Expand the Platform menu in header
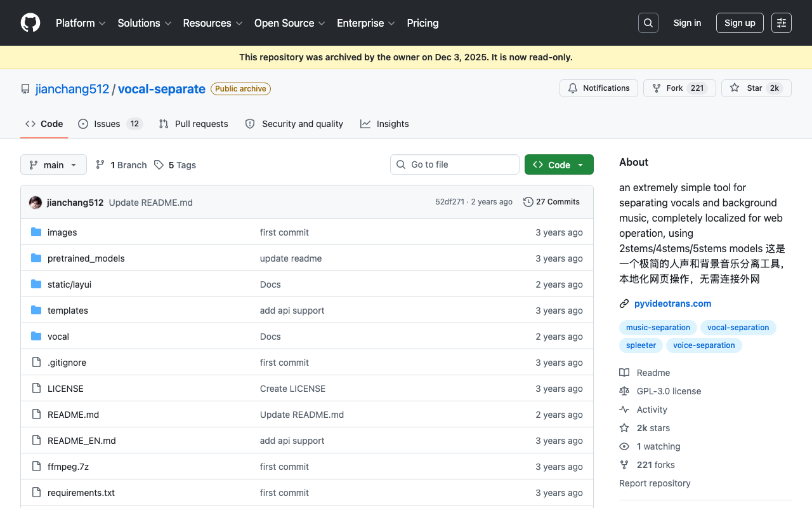This screenshot has width=812, height=508. (x=81, y=23)
